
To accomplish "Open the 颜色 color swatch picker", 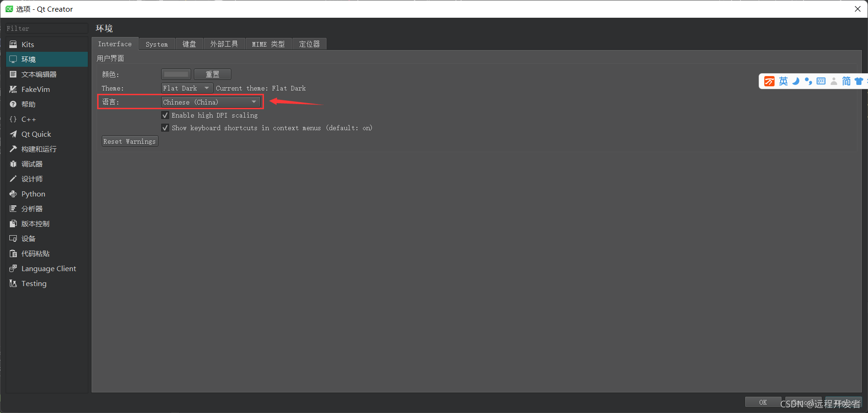I will (176, 74).
